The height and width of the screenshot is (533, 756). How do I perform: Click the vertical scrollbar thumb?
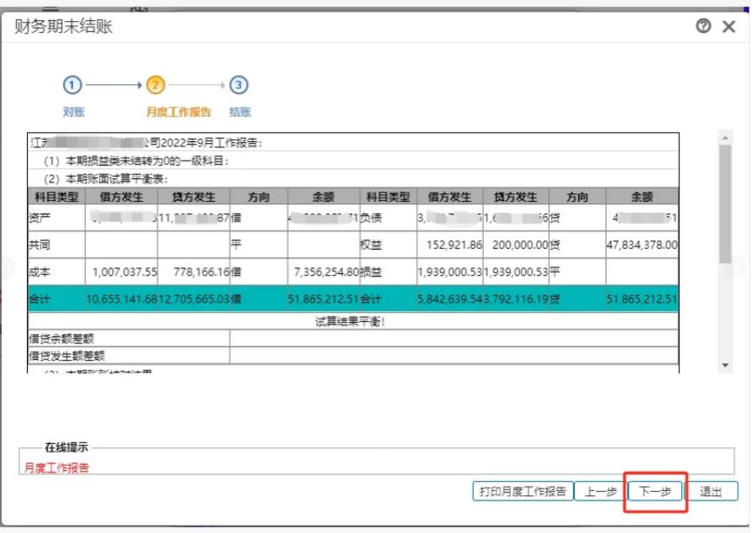tap(725, 202)
